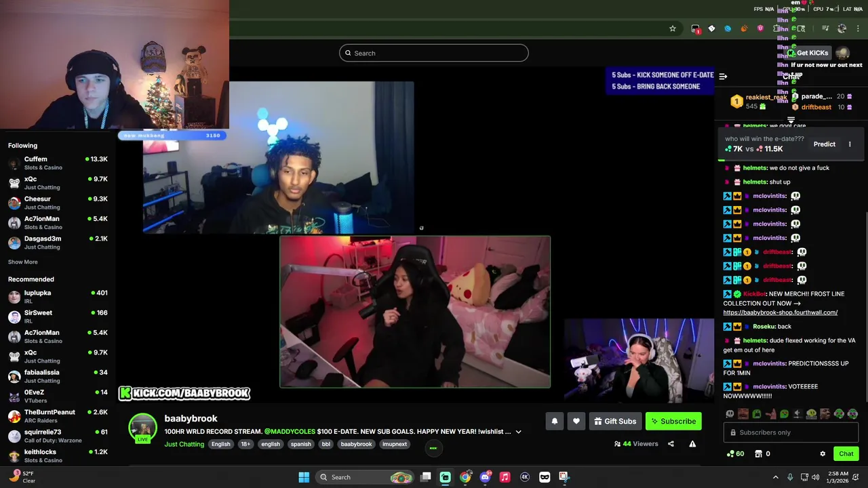Open the microphone tray icon
Screen dimensions: 868x488
point(790,477)
